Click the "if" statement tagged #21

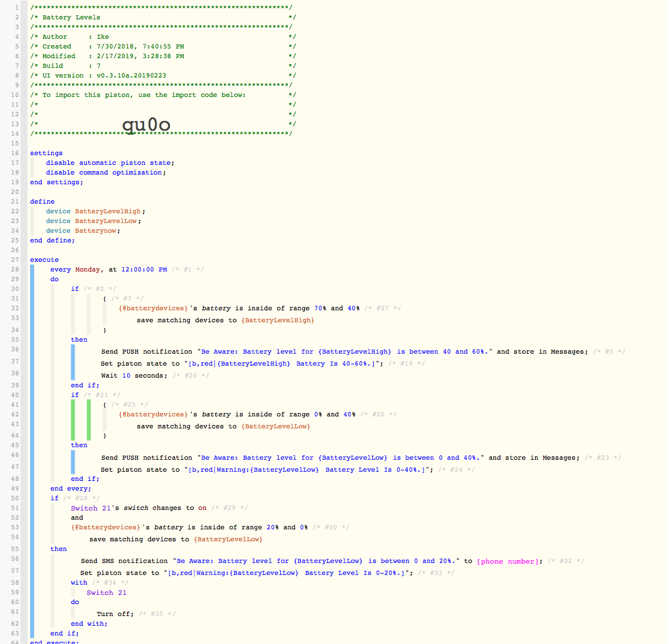[x=75, y=395]
